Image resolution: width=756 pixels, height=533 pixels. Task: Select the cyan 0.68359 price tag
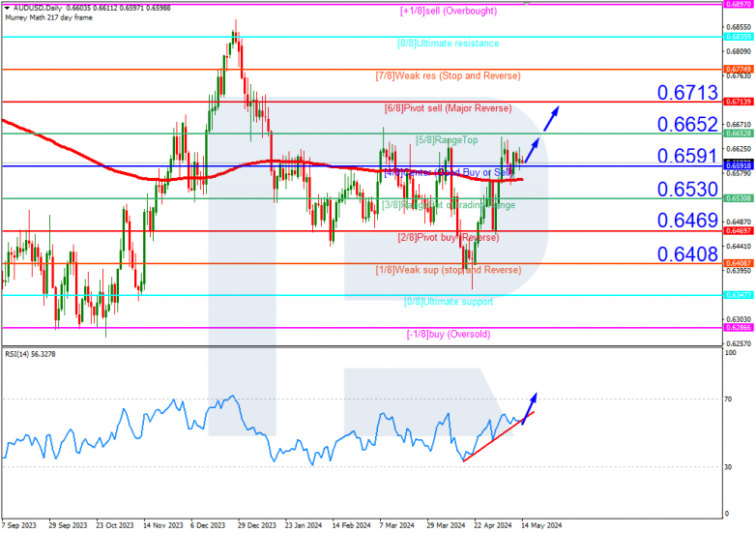pos(739,37)
